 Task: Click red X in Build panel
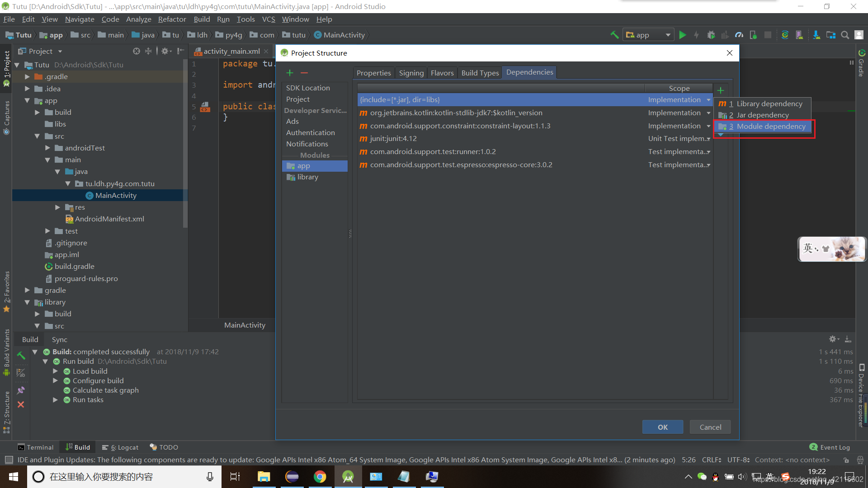point(21,404)
